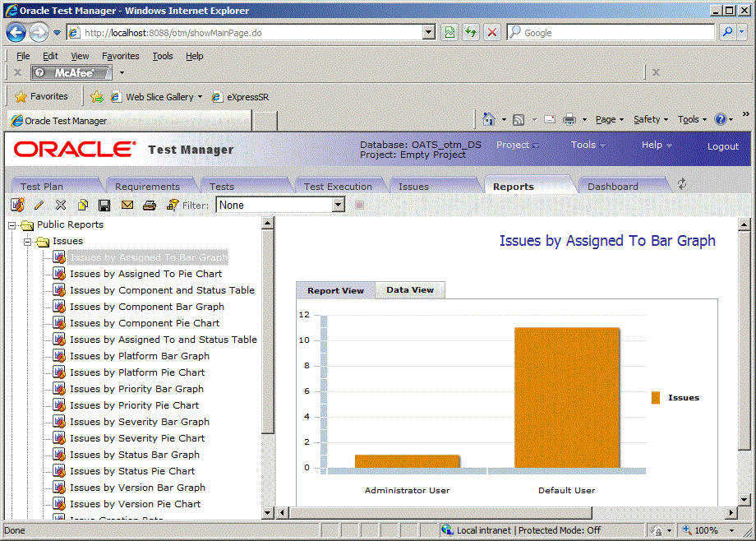Collapse the Issues folder tree node
Screen dimensions: 756x541
(x=27, y=241)
